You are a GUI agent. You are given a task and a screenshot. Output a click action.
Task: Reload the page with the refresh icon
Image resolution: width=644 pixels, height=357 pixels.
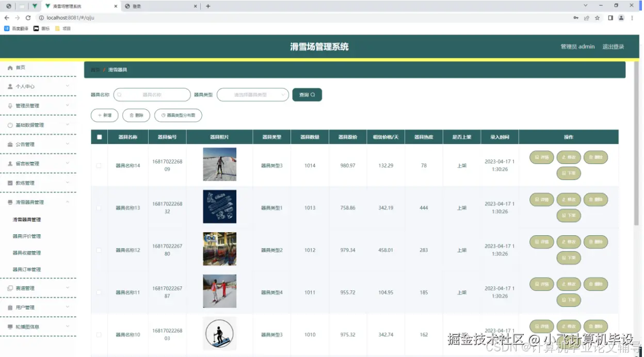tap(28, 18)
